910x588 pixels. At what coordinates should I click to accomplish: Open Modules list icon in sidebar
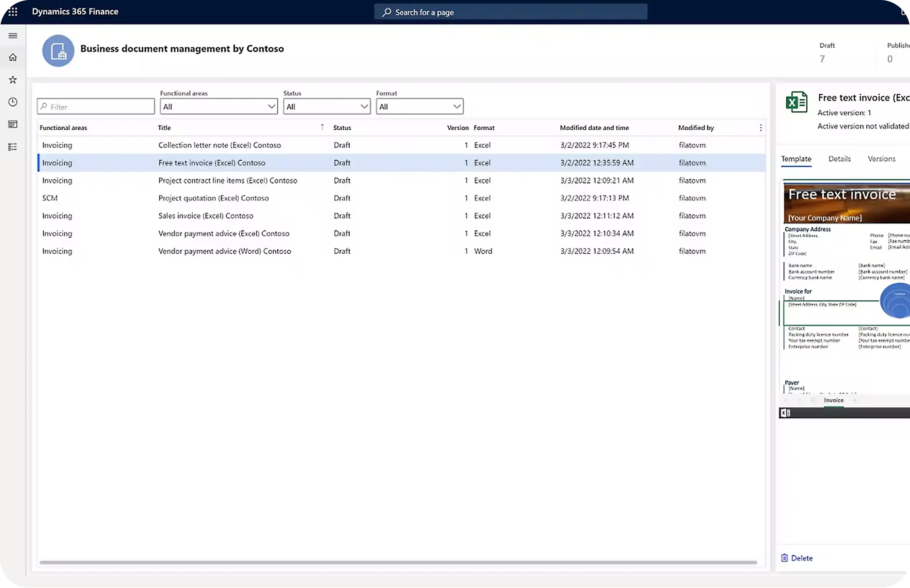pos(12,147)
